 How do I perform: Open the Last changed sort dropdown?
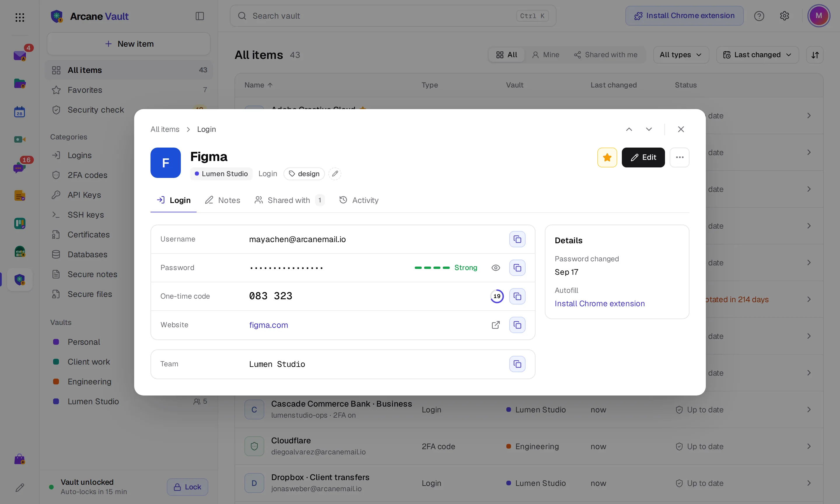point(757,55)
